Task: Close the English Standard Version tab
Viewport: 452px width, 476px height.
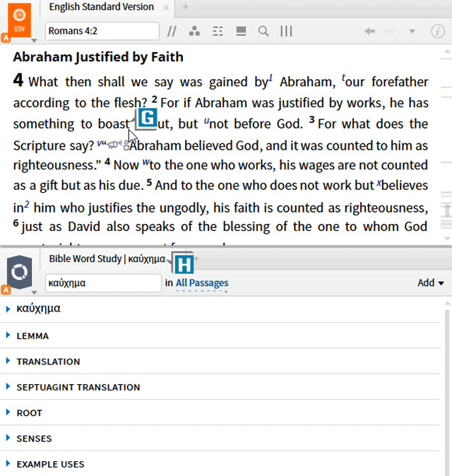Action: point(166,8)
